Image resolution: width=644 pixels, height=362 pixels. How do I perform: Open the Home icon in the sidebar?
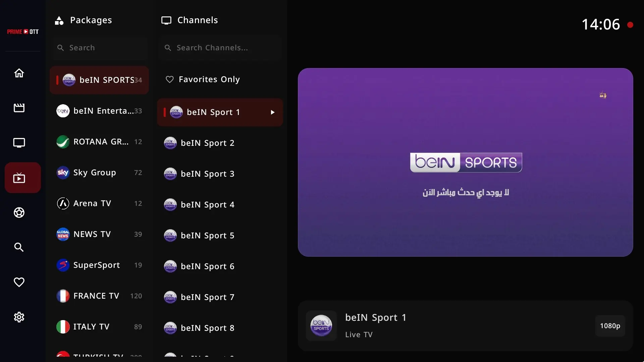pos(19,73)
